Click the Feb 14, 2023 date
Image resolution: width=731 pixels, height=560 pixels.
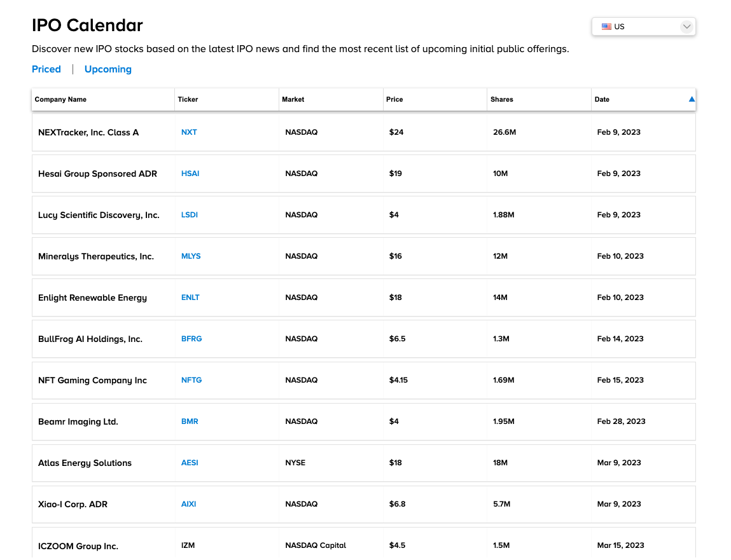click(620, 339)
